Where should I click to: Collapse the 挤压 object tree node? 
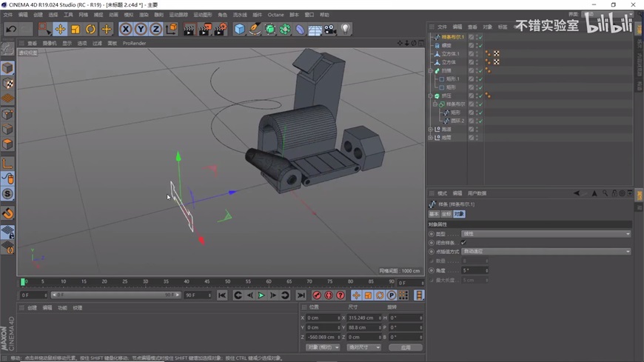click(x=431, y=96)
